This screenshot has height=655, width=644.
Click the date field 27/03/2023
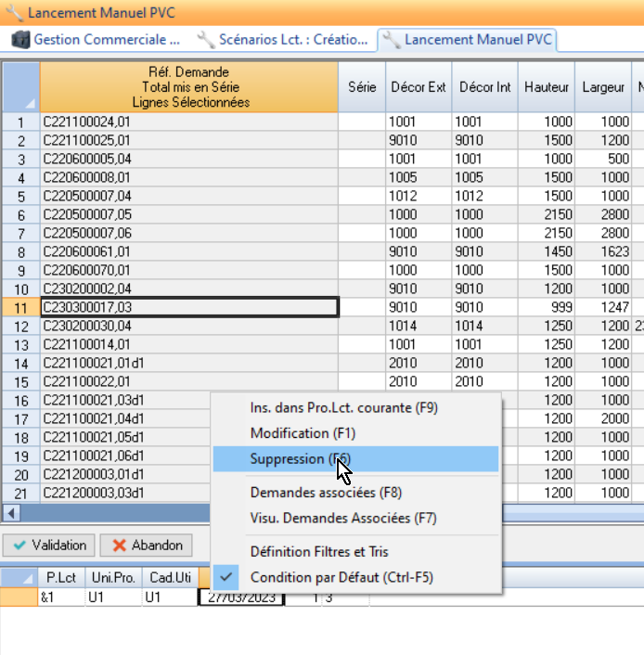239,598
